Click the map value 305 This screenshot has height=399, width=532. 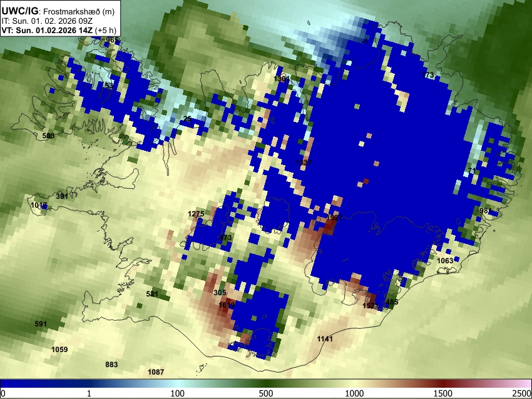pos(220,293)
